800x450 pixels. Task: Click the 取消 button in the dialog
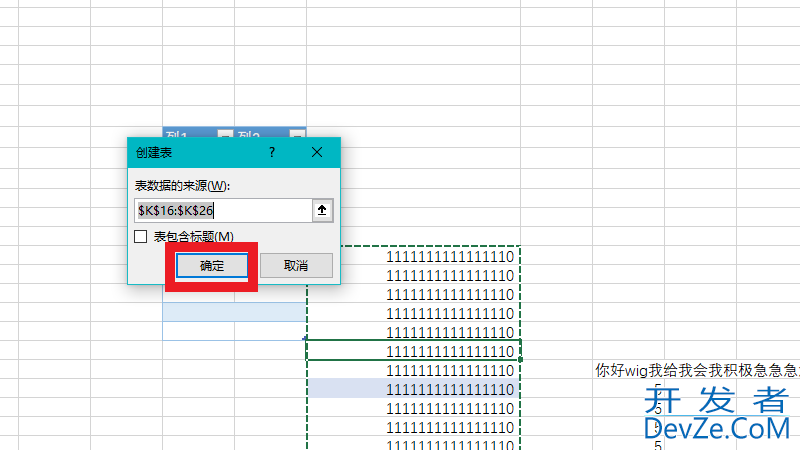pyautogui.click(x=296, y=266)
